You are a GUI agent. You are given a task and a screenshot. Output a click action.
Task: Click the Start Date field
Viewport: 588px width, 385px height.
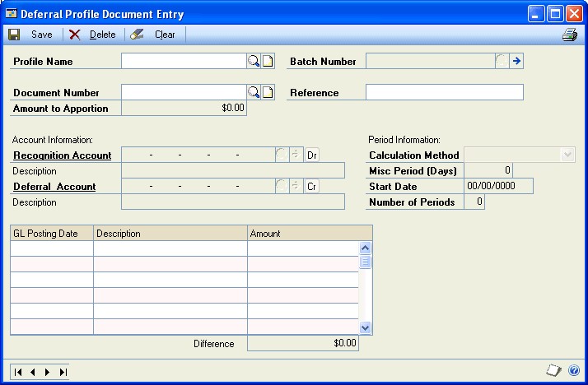(498, 186)
